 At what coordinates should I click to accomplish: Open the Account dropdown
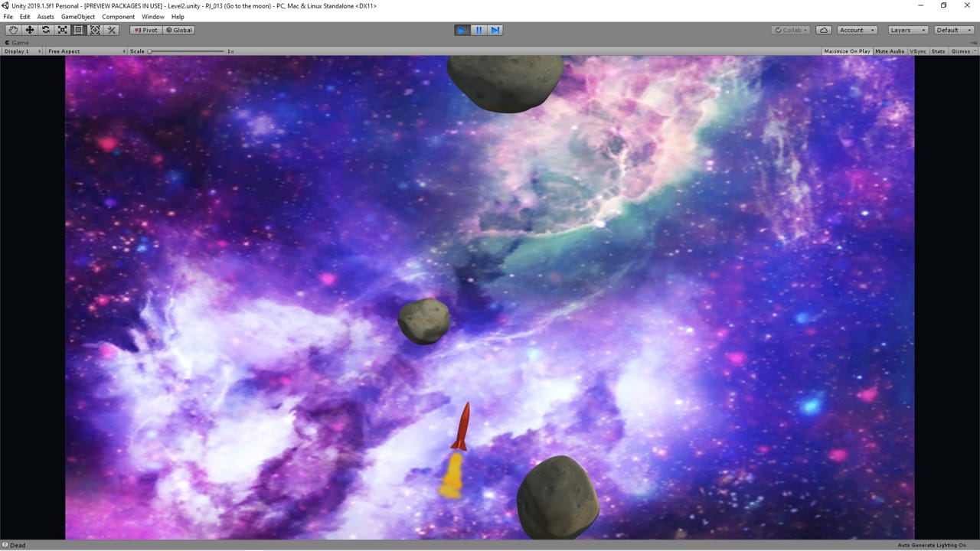click(x=856, y=30)
